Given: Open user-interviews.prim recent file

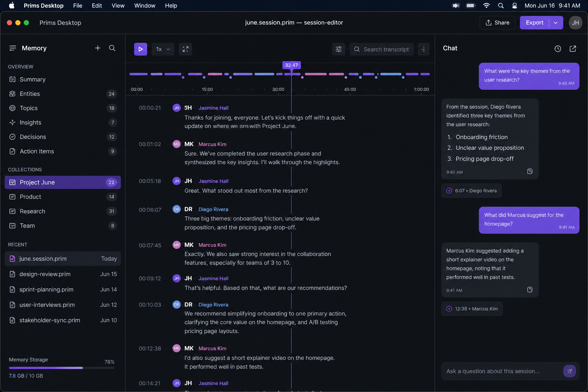Looking at the screenshot, I should 63,305.
